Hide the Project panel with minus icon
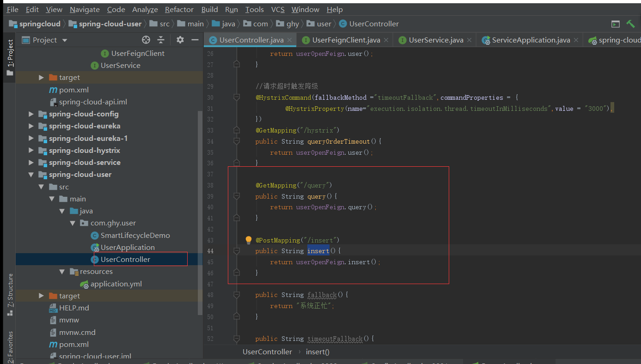The height and width of the screenshot is (364, 641). (x=195, y=40)
